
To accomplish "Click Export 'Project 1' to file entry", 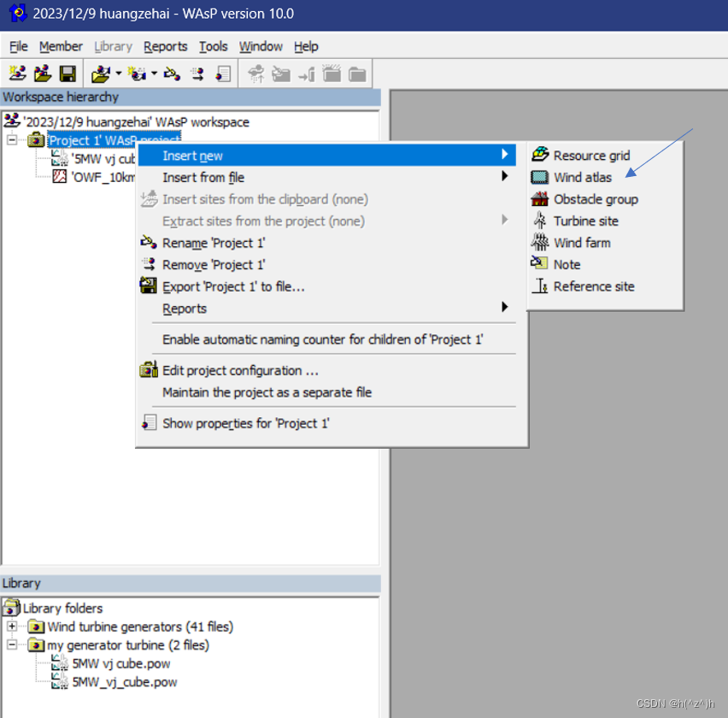I will pos(327,286).
